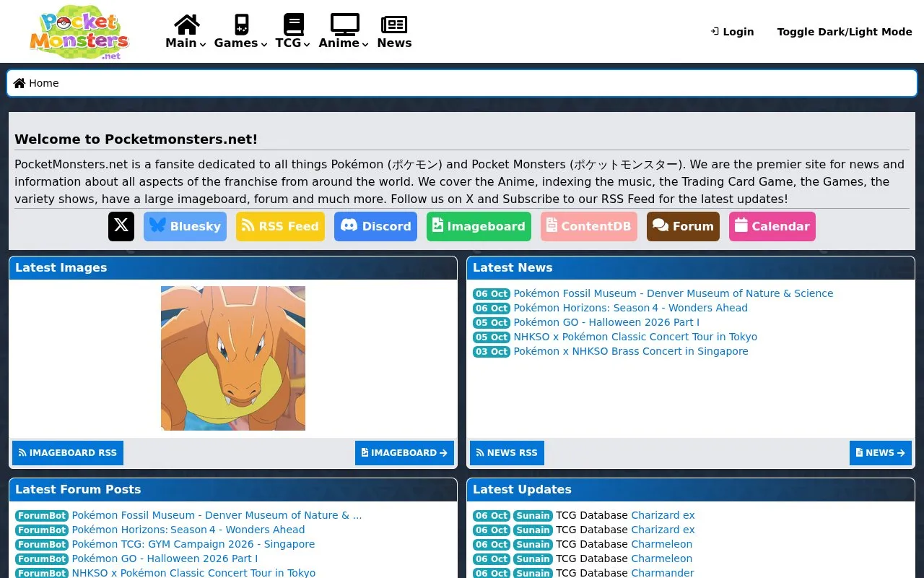Image resolution: width=924 pixels, height=578 pixels.
Task: Click the Home breadcrumb house icon
Action: (x=19, y=83)
